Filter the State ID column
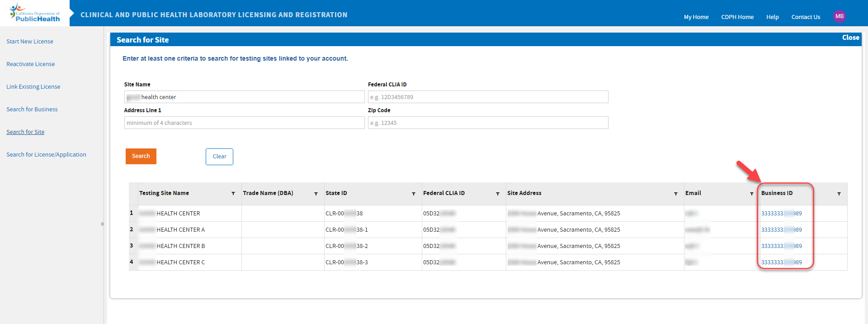This screenshot has width=868, height=324. pos(414,194)
